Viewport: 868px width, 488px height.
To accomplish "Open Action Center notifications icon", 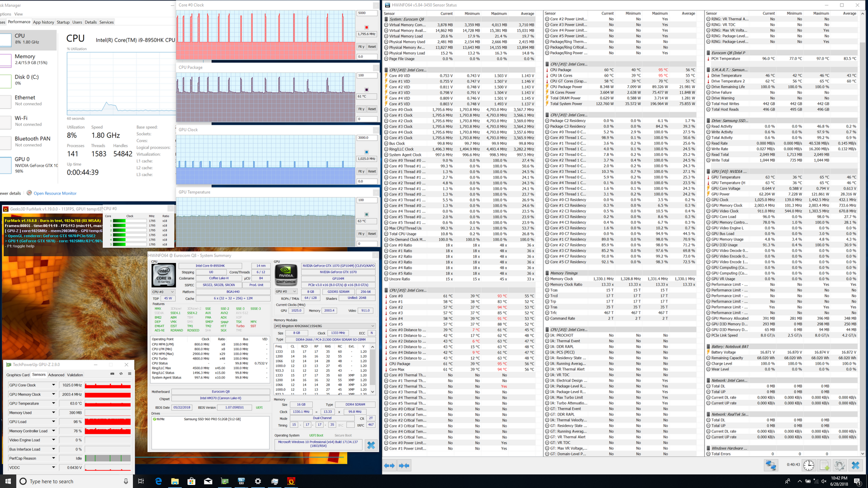I will click(857, 481).
